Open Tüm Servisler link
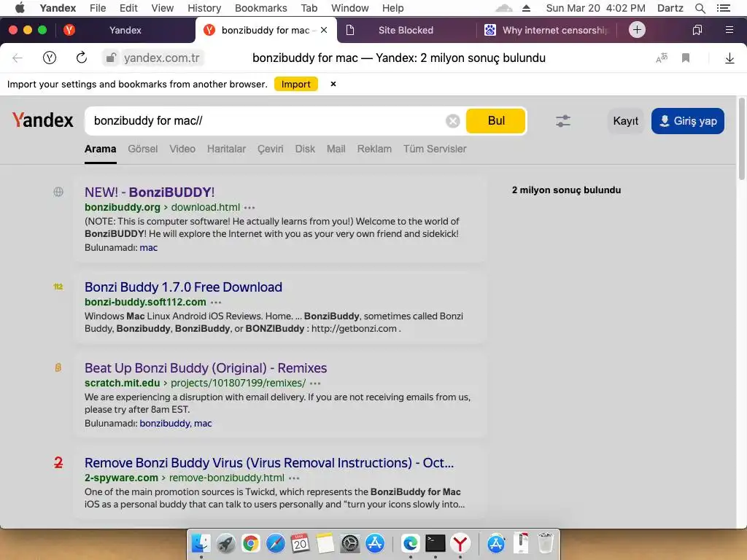This screenshot has width=747, height=560. pos(435,149)
